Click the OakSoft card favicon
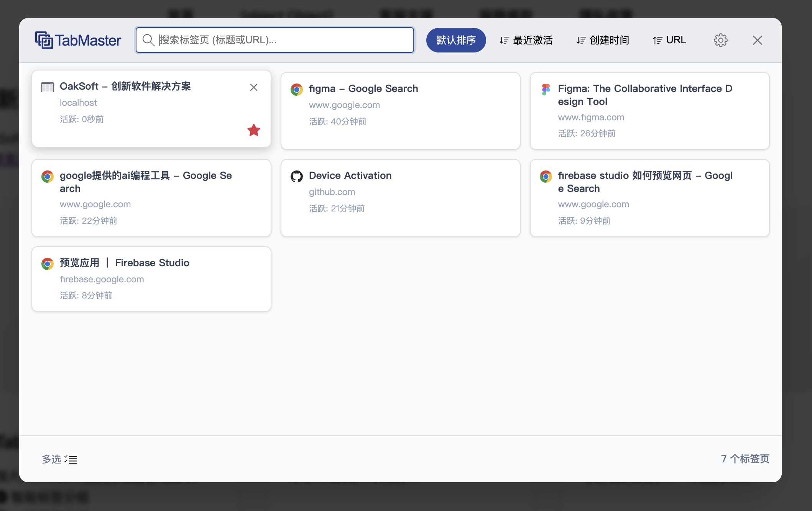 pos(47,87)
